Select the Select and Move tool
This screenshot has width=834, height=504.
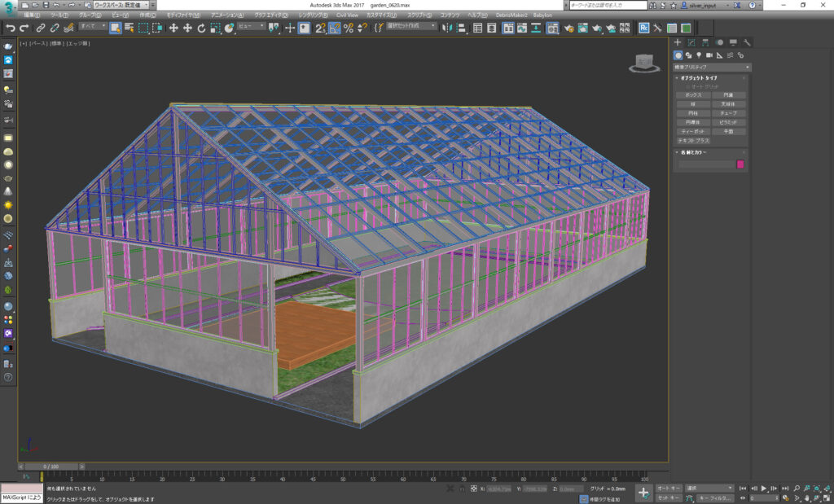pyautogui.click(x=173, y=28)
